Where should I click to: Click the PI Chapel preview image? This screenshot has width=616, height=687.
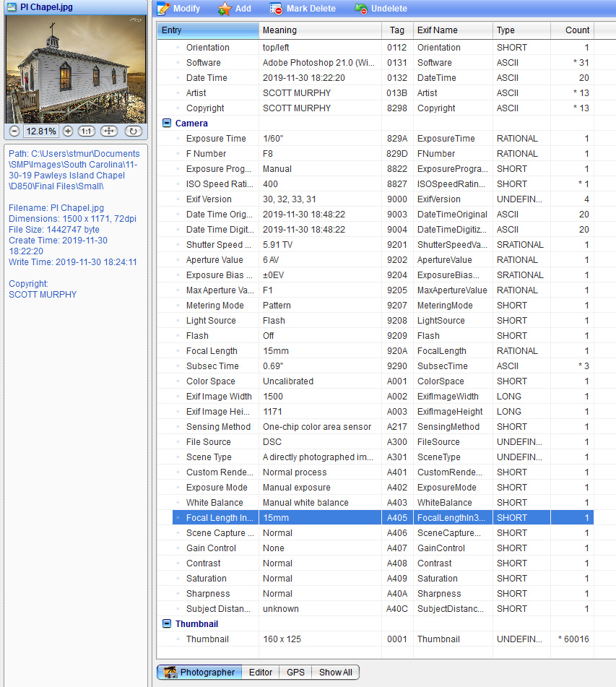pyautogui.click(x=76, y=69)
